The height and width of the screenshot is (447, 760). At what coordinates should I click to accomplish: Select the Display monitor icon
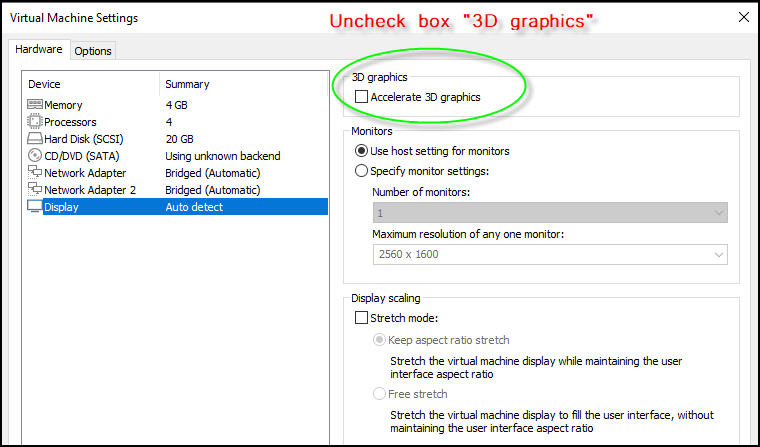[x=35, y=207]
